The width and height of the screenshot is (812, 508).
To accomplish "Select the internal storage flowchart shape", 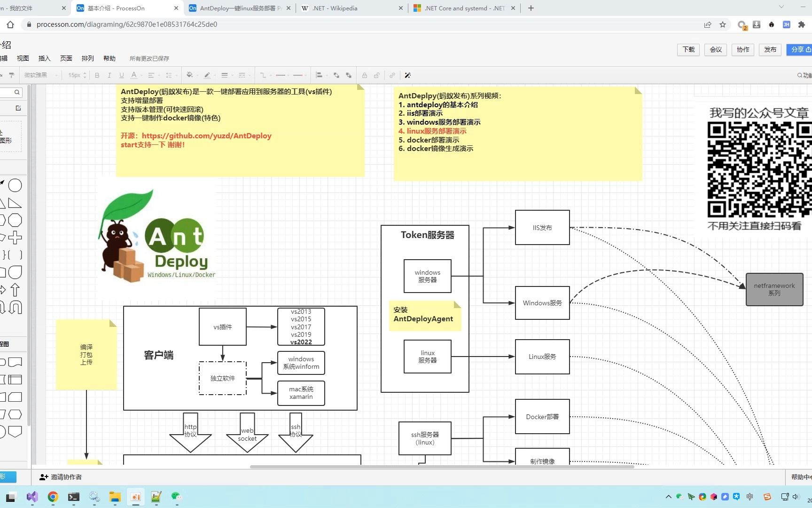I will point(15,380).
